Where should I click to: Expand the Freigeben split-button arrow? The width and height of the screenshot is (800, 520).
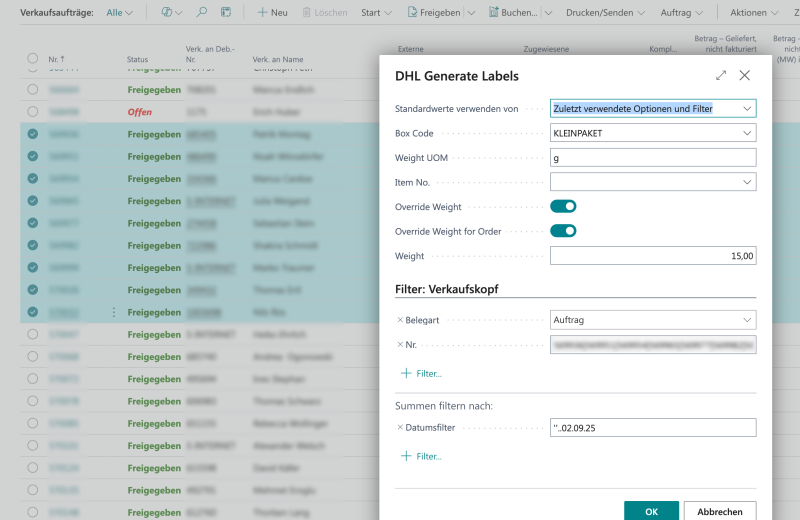(471, 12)
